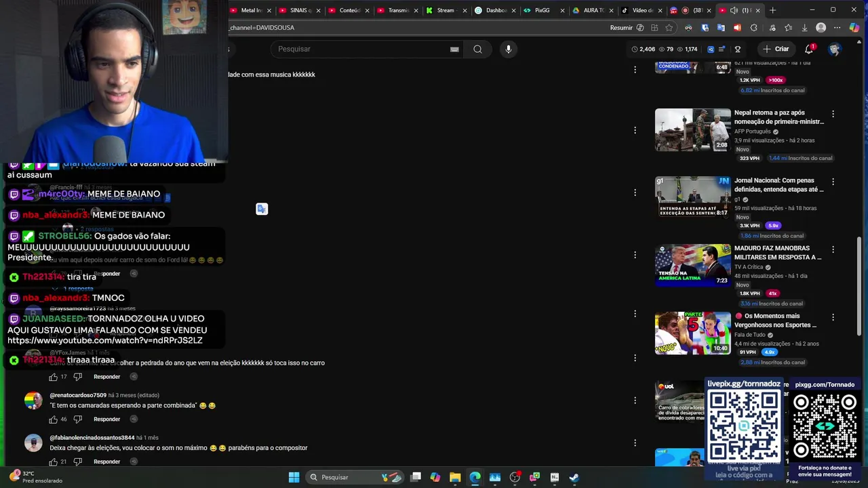Like the fabianolencinadossantos3844 comment
Screen dimensions: 868x488
(54, 462)
